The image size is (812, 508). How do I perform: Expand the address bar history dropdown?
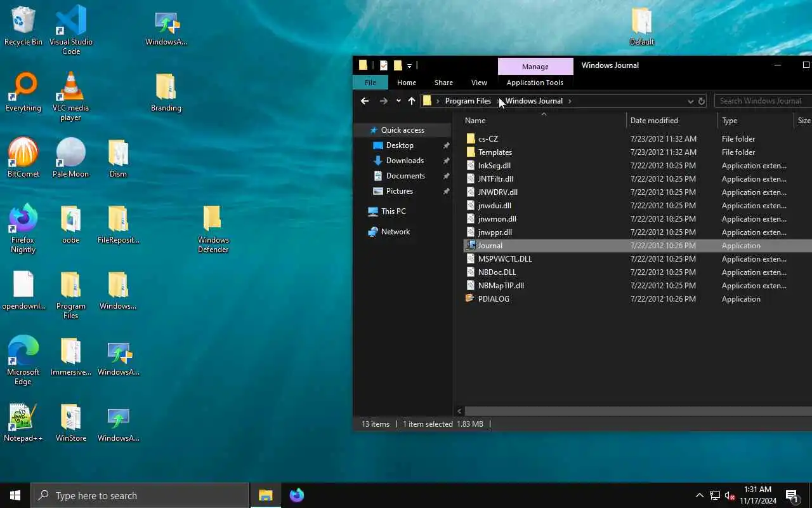pos(690,101)
